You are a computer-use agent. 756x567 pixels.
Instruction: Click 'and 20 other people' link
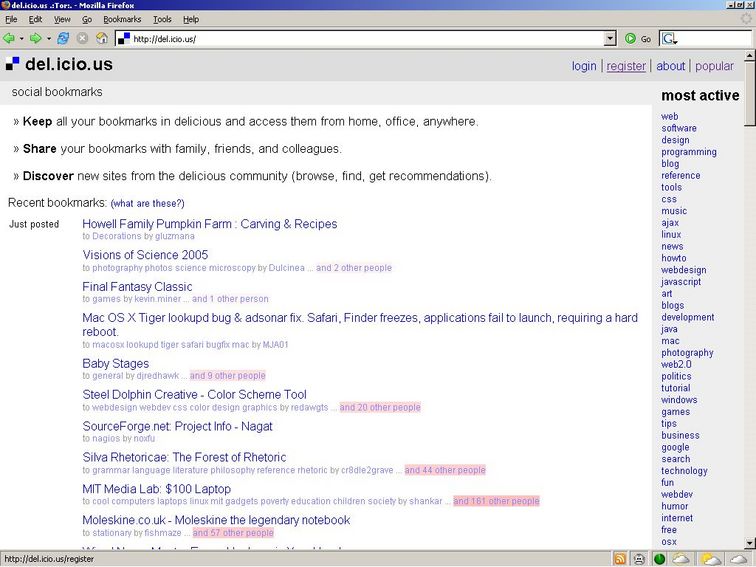coord(380,407)
